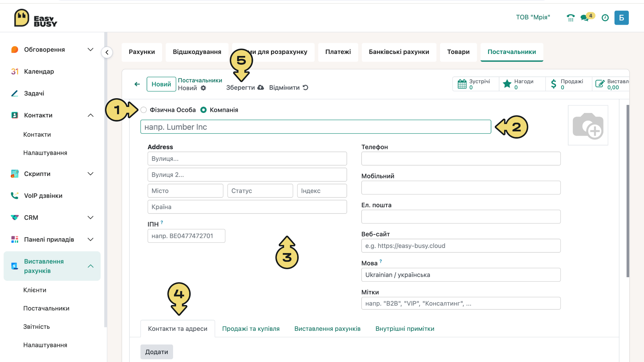Image resolution: width=644 pixels, height=362 pixels.
Task: Open the Продажі та купівля tab
Action: [x=251, y=329]
